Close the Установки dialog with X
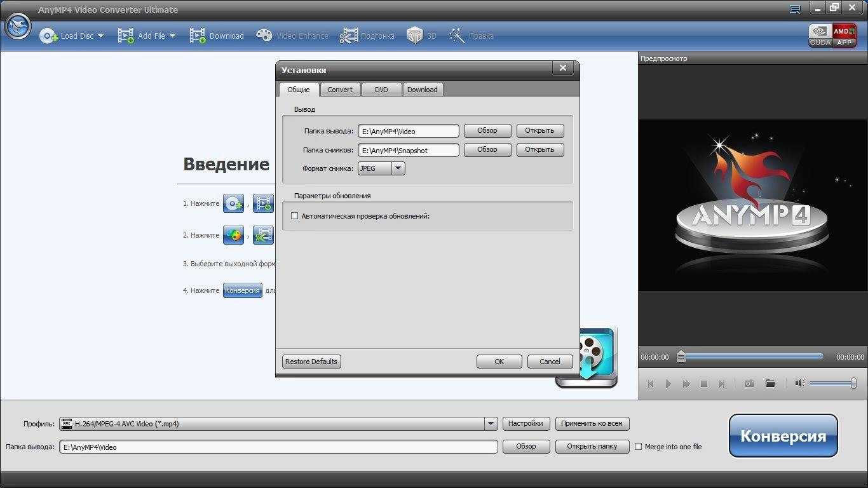The width and height of the screenshot is (868, 488). (x=562, y=68)
